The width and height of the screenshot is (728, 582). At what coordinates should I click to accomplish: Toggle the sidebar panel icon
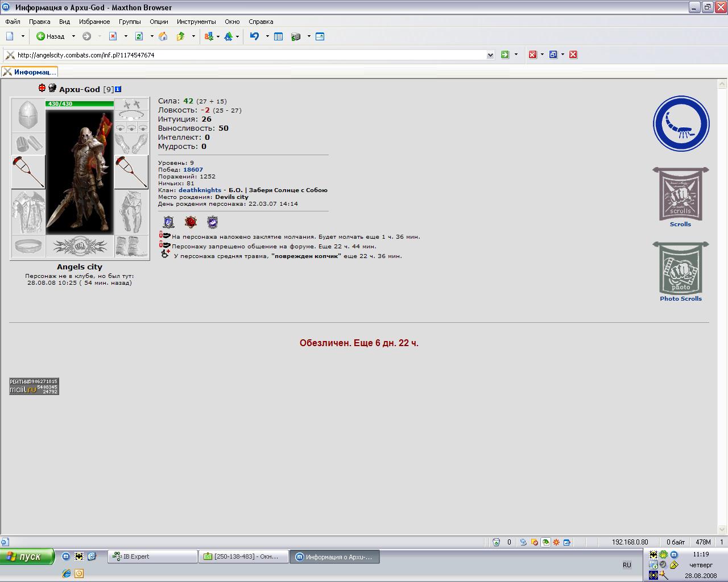click(x=278, y=36)
